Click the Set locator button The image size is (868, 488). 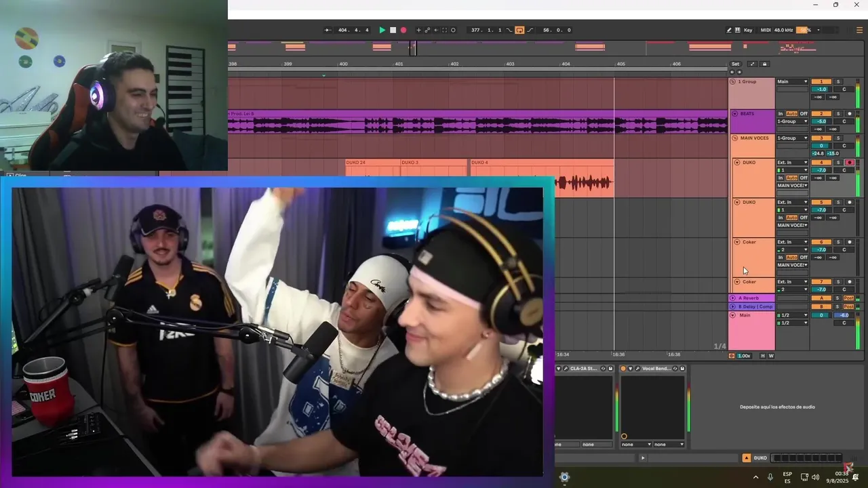(736, 64)
